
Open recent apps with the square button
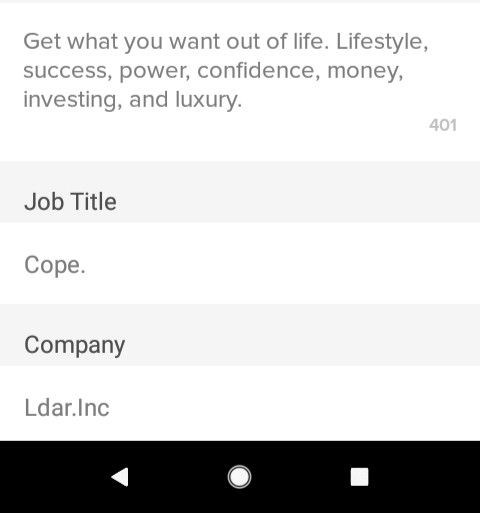click(359, 477)
